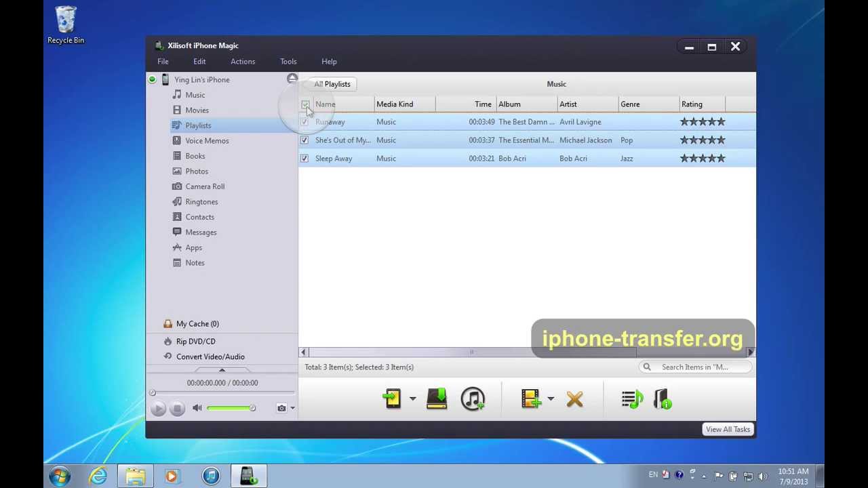This screenshot has height=488, width=868.
Task: Click the horizontal scrollbar left arrow
Action: (x=303, y=352)
